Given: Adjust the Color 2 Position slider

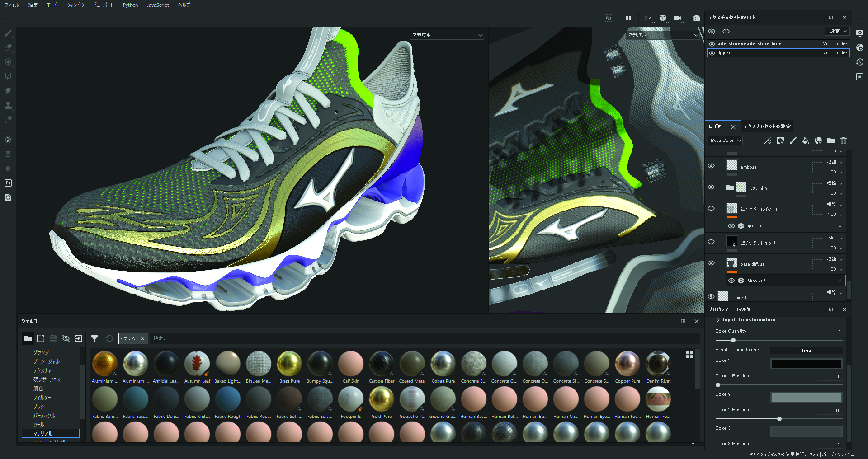Looking at the screenshot, I should 778,419.
